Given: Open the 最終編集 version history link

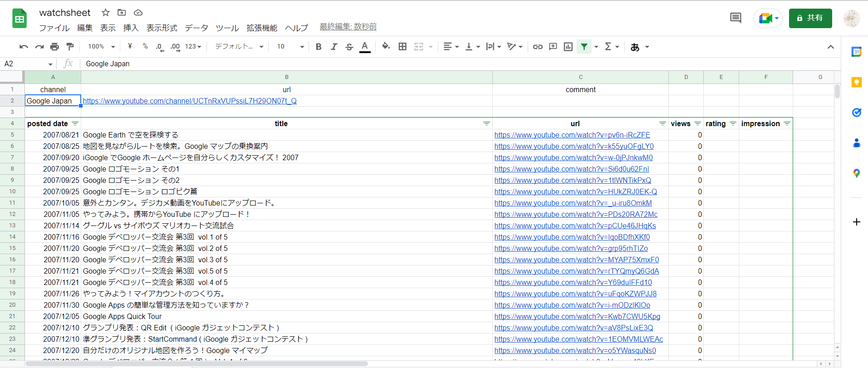Looking at the screenshot, I should tap(348, 27).
